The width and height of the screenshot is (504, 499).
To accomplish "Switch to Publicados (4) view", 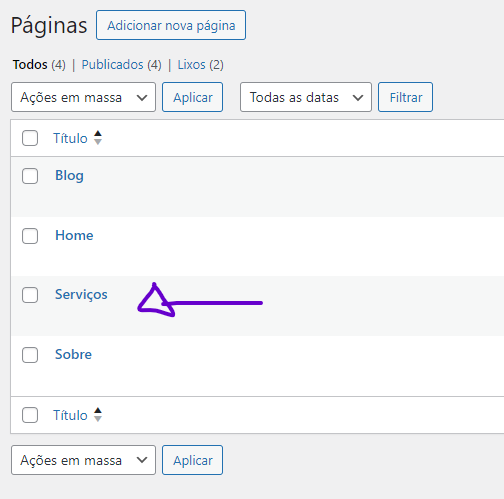I will (121, 65).
